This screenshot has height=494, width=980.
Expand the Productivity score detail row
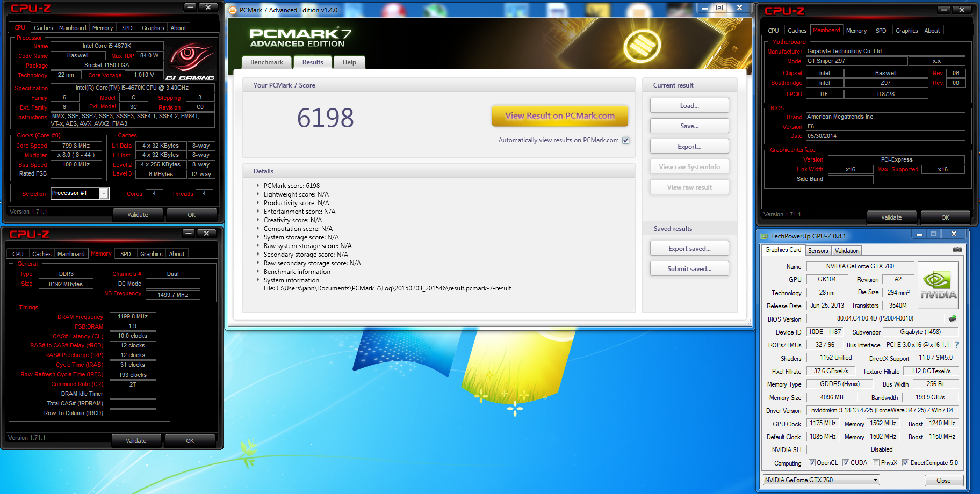(x=258, y=203)
